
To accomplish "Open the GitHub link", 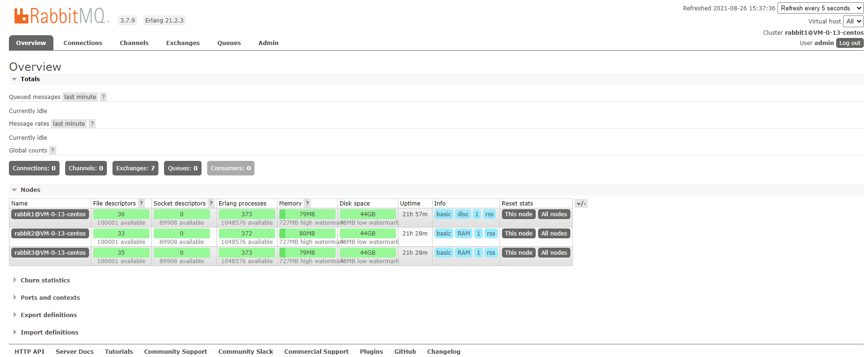I will point(405,352).
